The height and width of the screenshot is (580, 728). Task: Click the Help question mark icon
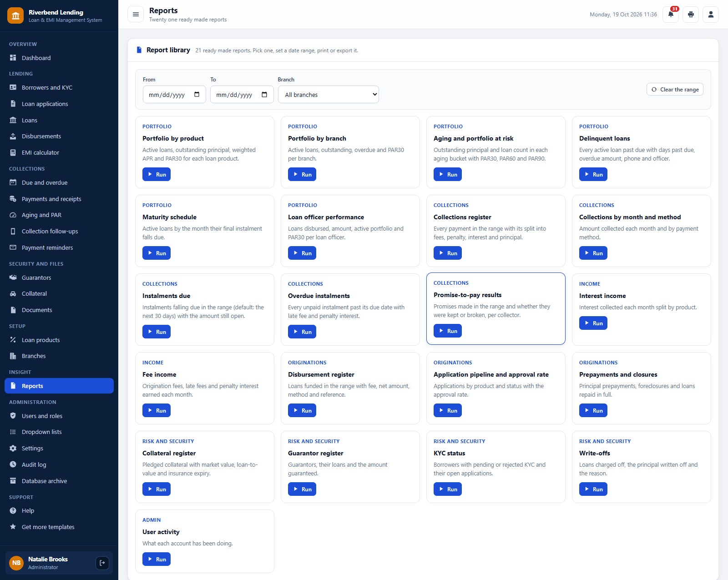(13, 510)
